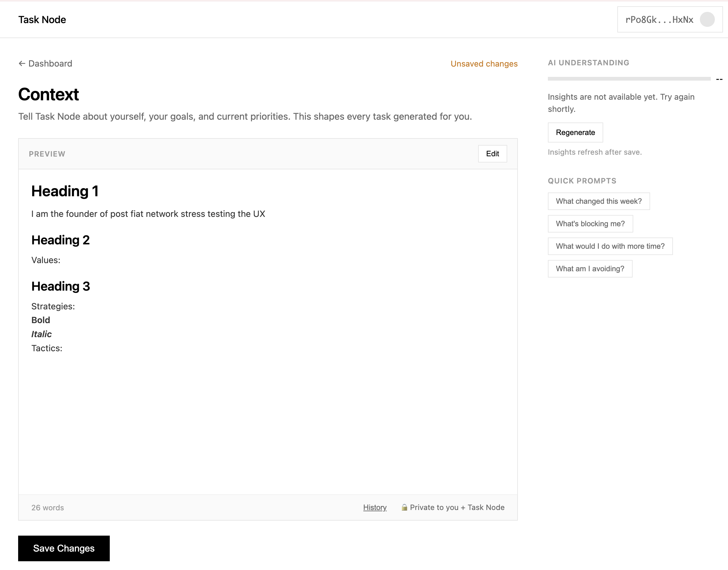This screenshot has width=728, height=570.
Task: Click Save Changes
Action: (64, 548)
